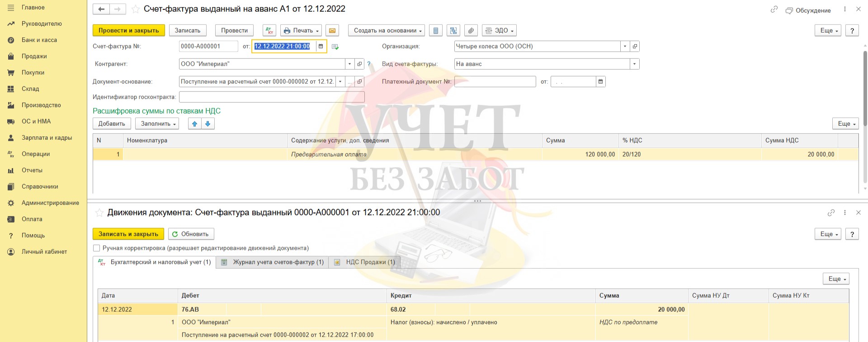Open the Печать dropdown menu
This screenshot has height=342, width=868.
pos(301,30)
